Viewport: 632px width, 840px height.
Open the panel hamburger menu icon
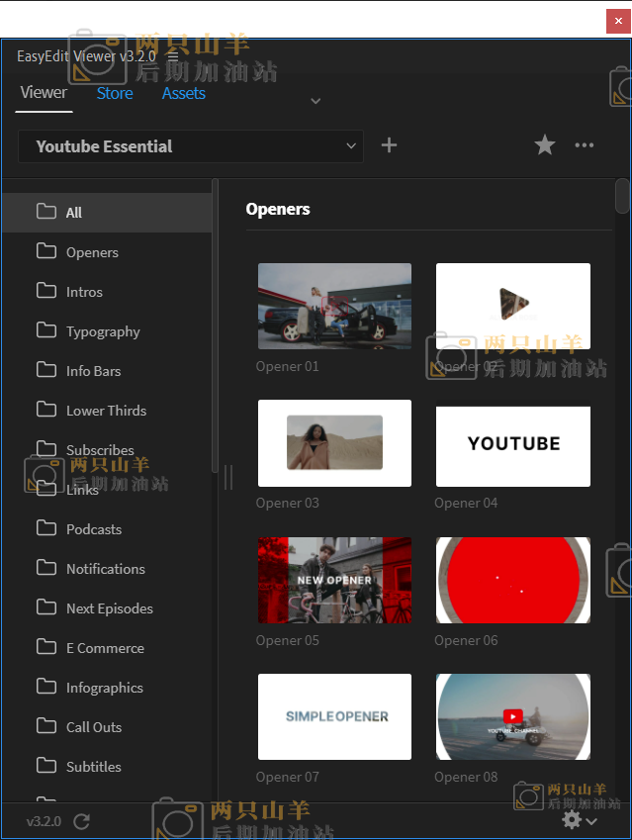pyautogui.click(x=173, y=56)
